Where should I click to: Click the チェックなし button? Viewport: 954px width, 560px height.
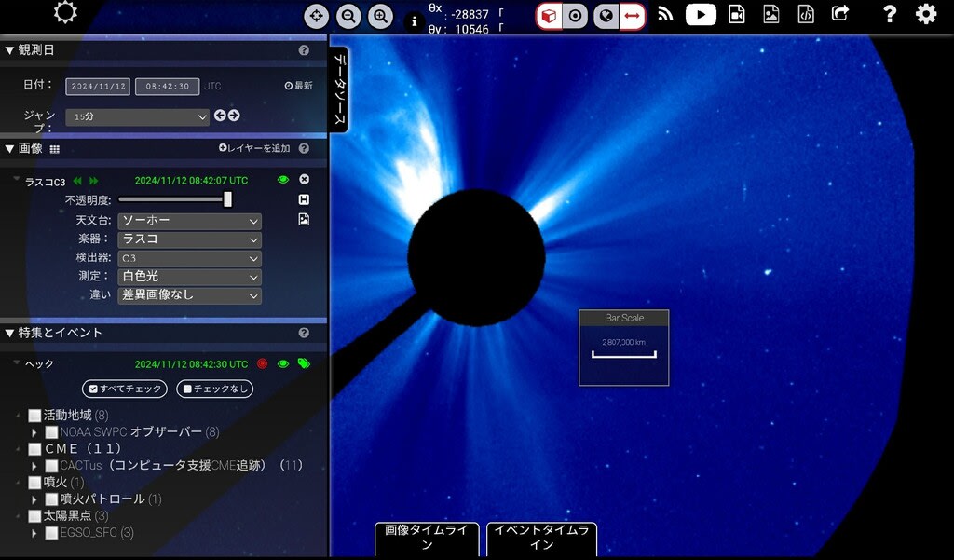(215, 389)
